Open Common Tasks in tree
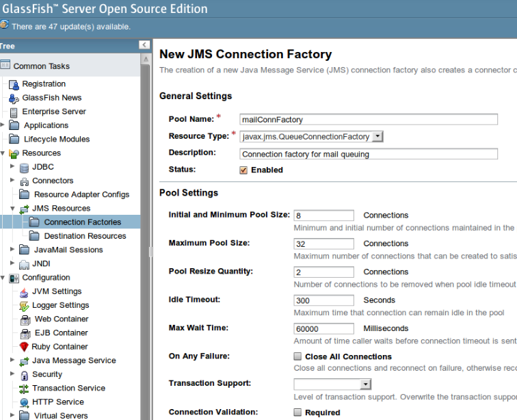Screen dimensions: 517x420 [x=42, y=66]
